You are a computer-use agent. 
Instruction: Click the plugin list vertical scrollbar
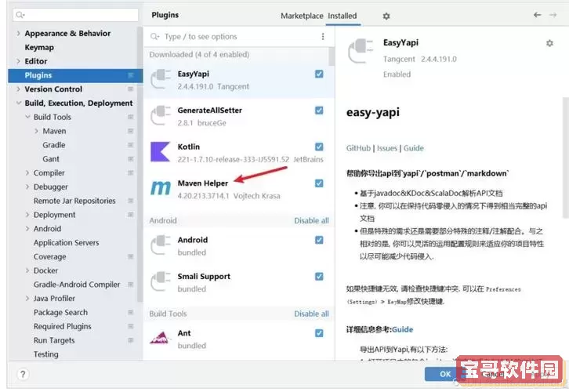pos(332,56)
